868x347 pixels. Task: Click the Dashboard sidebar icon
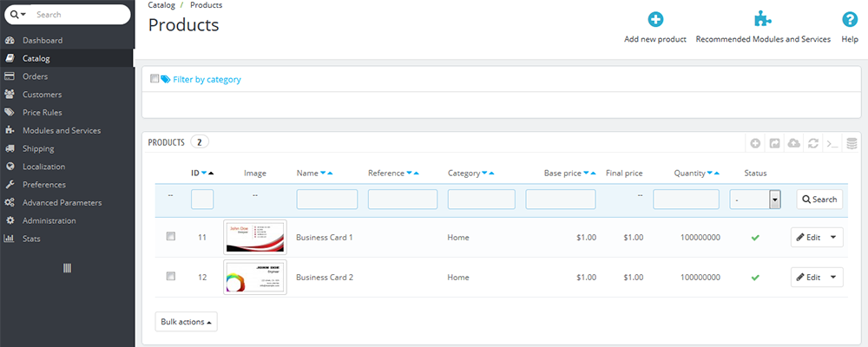point(10,41)
